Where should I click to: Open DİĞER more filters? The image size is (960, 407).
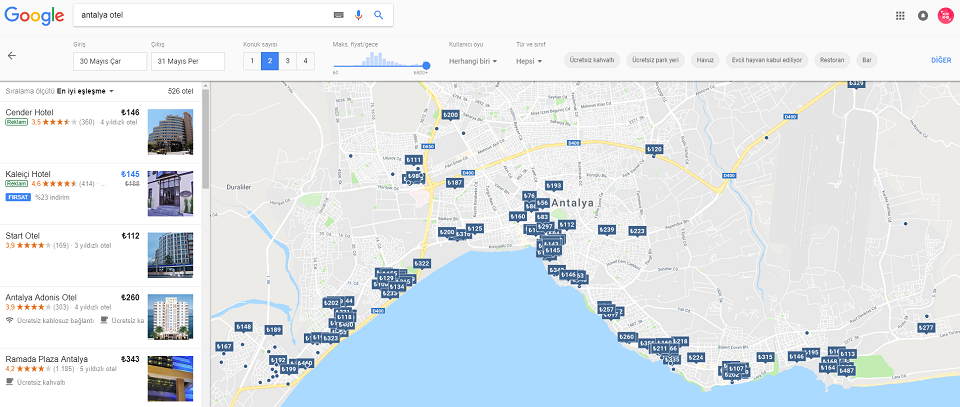coord(941,60)
